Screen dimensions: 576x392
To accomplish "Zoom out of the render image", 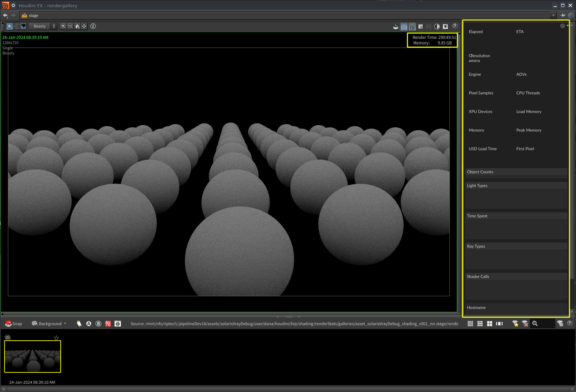I will tap(70, 26).
